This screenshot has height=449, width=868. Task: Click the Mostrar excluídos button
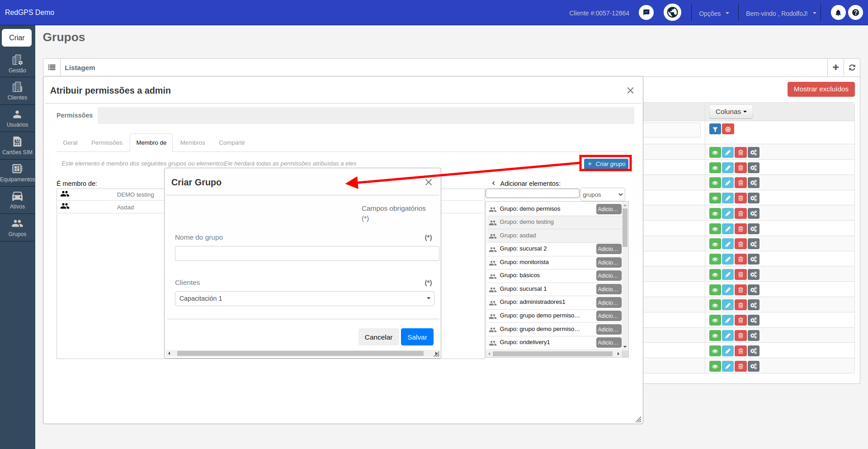(821, 89)
